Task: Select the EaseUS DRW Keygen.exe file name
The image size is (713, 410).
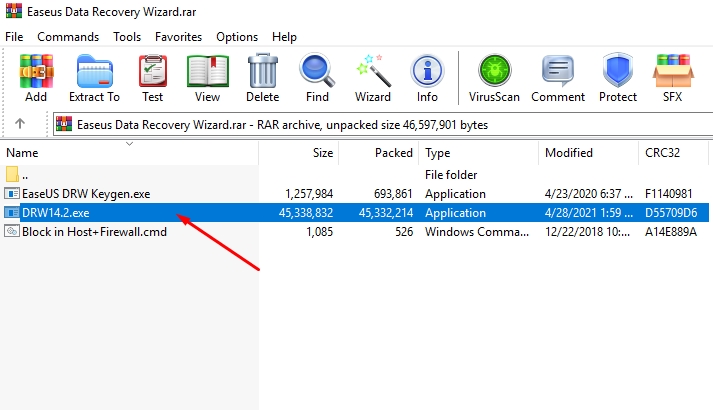Action: pos(86,194)
